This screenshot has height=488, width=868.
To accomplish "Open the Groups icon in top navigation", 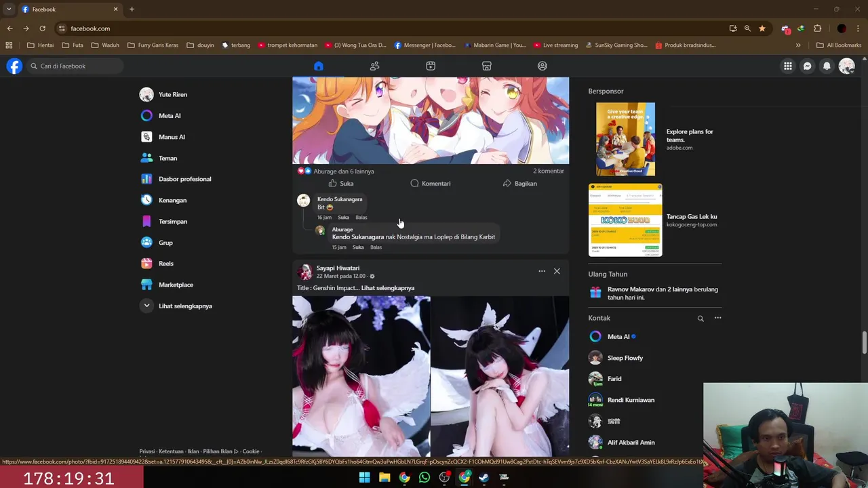I will tap(542, 66).
